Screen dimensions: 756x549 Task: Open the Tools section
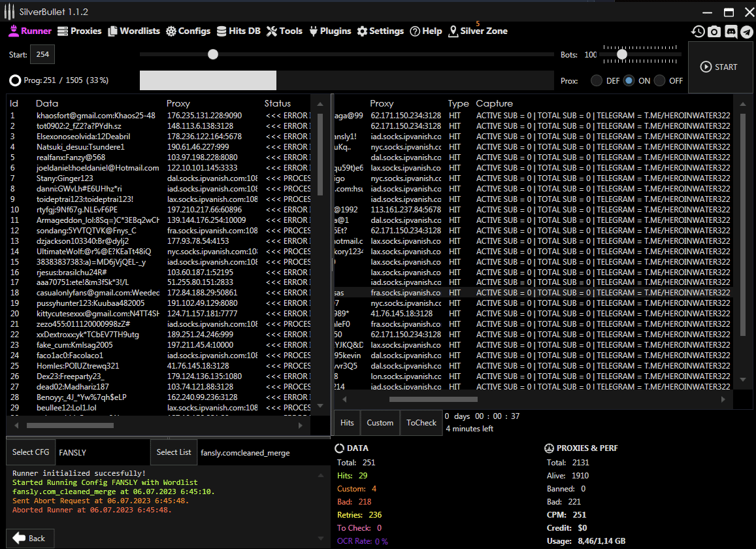[x=284, y=31]
